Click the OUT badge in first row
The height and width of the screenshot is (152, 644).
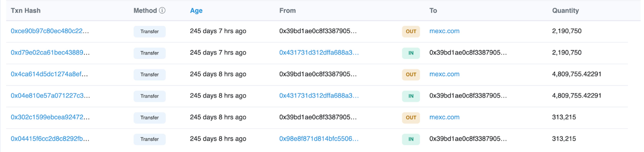point(411,32)
